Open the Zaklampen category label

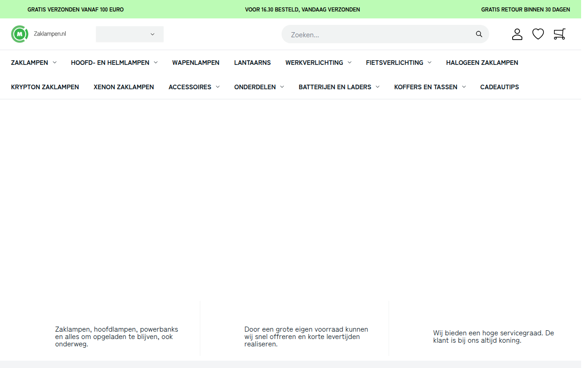point(29,63)
